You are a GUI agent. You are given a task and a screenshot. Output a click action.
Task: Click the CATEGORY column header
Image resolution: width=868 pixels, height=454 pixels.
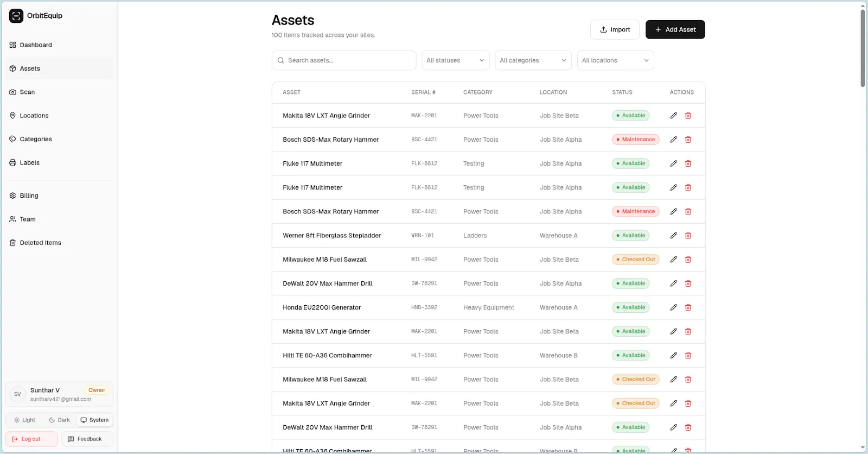478,92
